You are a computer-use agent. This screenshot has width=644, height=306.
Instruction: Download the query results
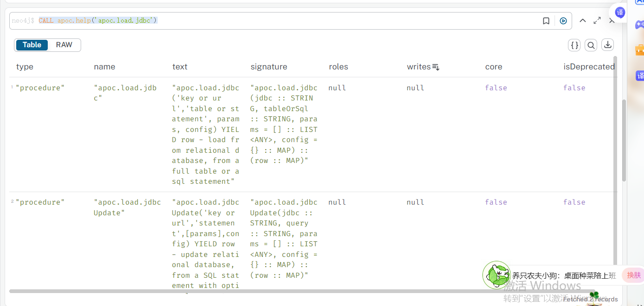(607, 45)
